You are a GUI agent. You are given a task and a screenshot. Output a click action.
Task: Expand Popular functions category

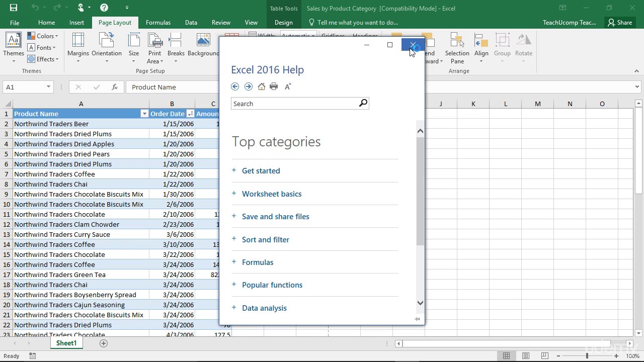(x=267, y=285)
